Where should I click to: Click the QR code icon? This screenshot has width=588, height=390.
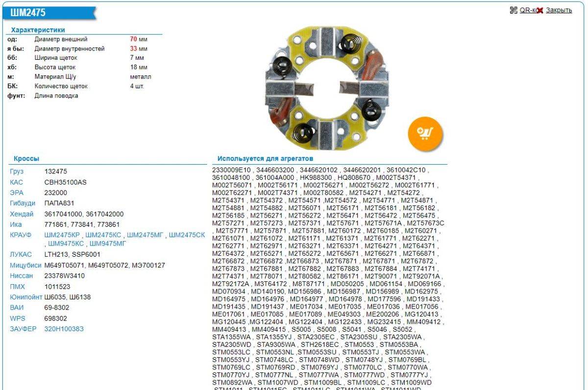[x=514, y=10]
